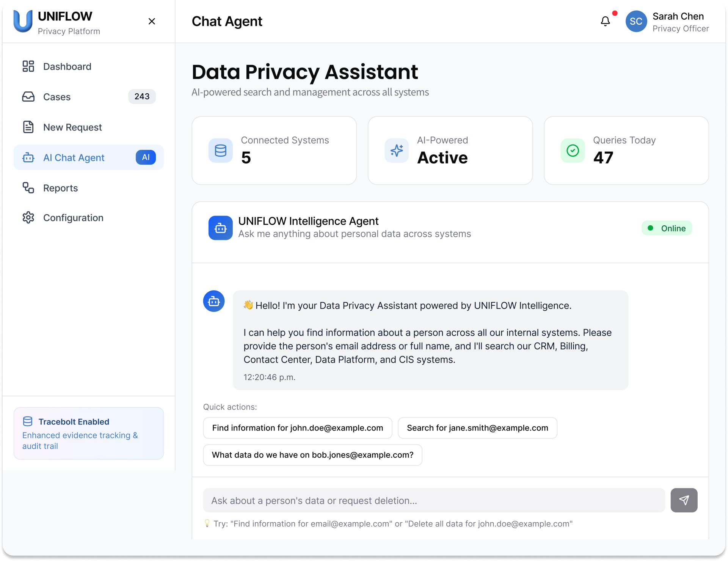Click Find information for john.doe@example.com

pyautogui.click(x=297, y=428)
